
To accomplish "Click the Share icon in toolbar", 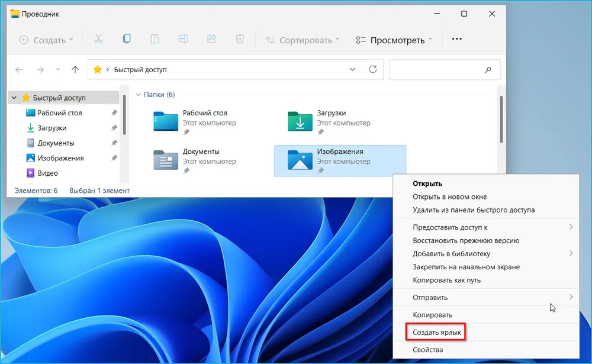I will coord(211,39).
